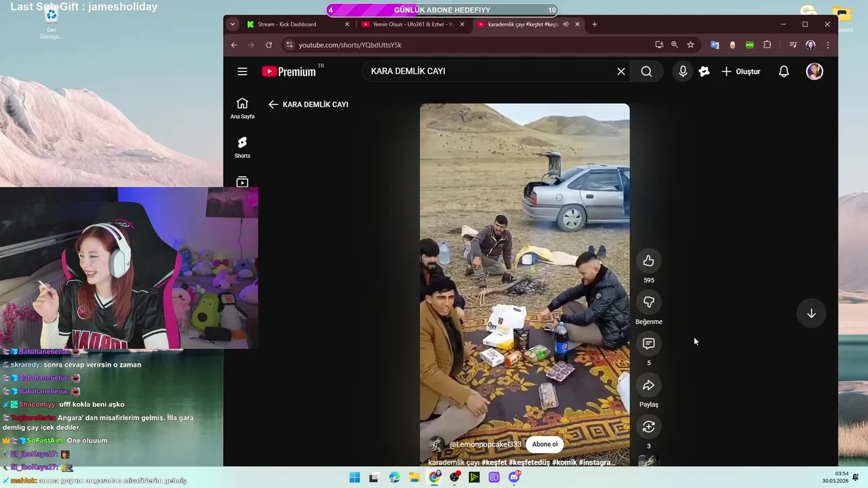868x488 pixels.
Task: Open the YouTube account avatar menu
Action: point(814,71)
